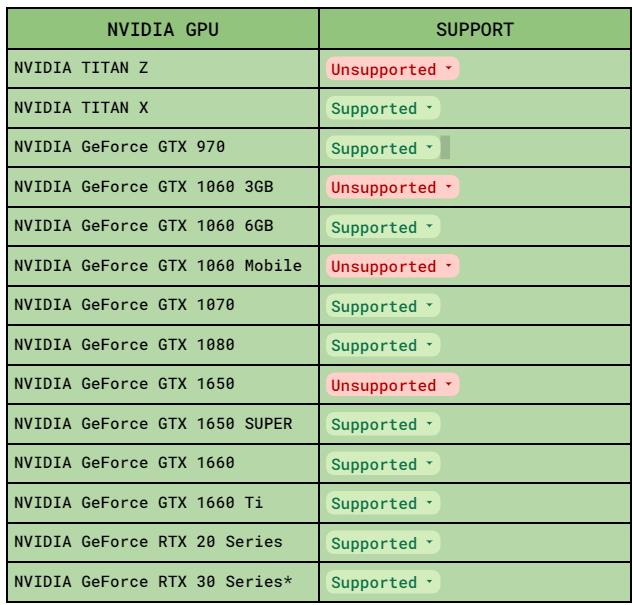The image size is (633, 605).
Task: Change GTX 1060 Mobile support status
Action: (392, 267)
